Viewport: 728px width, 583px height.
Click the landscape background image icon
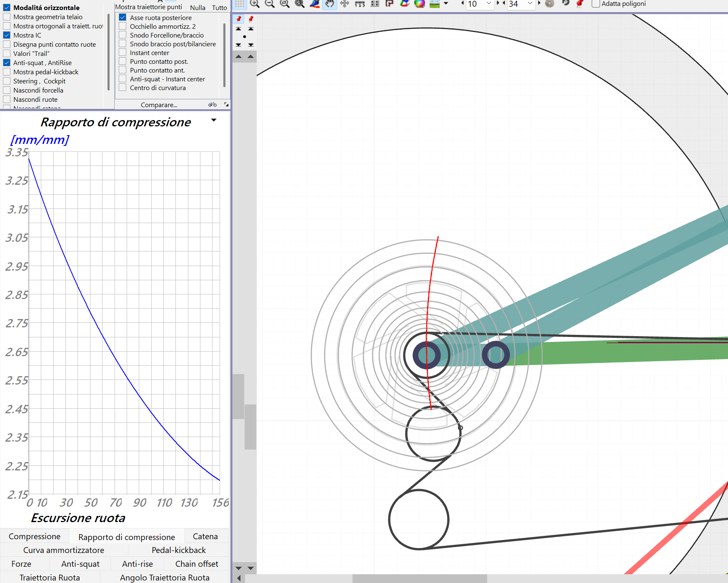pyautogui.click(x=435, y=4)
